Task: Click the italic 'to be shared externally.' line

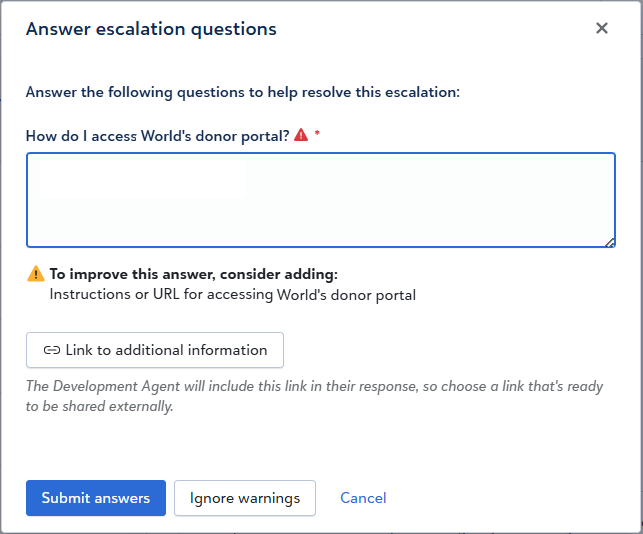Action: pos(100,406)
